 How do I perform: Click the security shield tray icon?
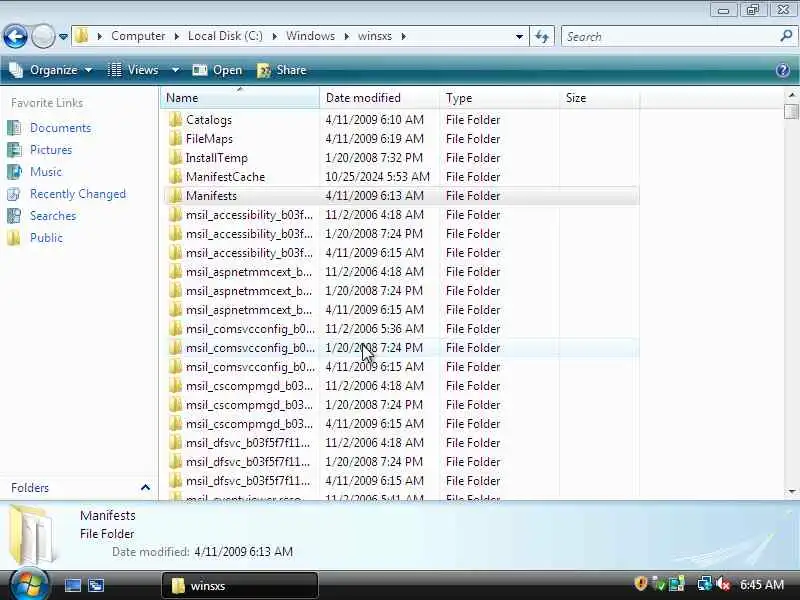pyautogui.click(x=641, y=583)
